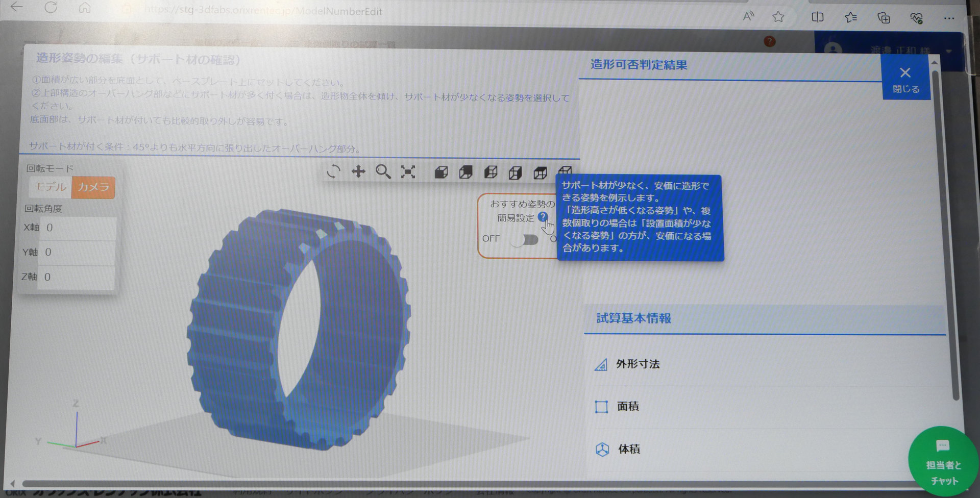Add page to favorites star icon

[x=778, y=17]
